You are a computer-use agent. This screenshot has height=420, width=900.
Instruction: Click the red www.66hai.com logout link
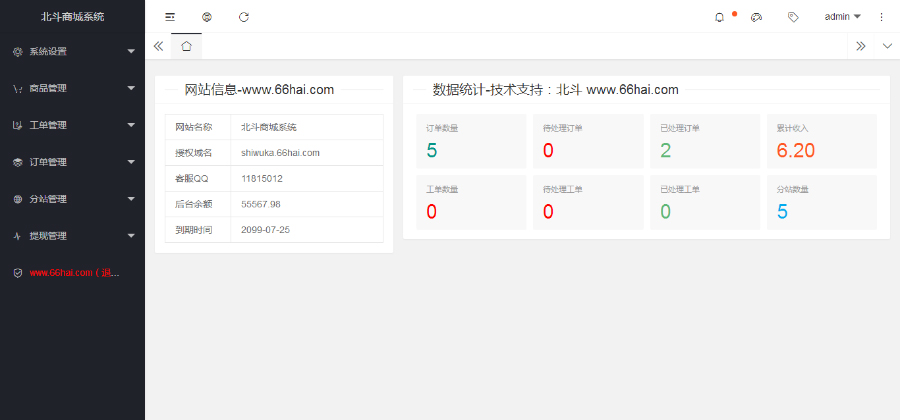pyautogui.click(x=75, y=273)
